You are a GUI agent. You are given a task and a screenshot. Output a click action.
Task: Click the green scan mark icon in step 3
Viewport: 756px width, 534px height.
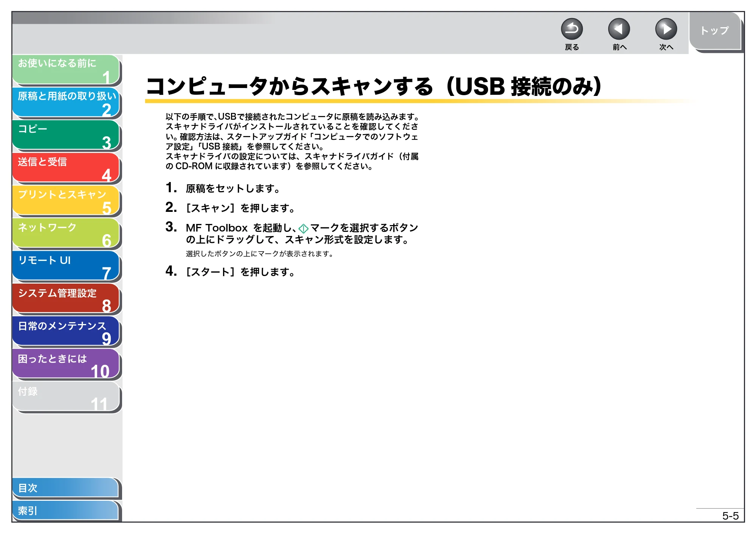[x=304, y=228]
